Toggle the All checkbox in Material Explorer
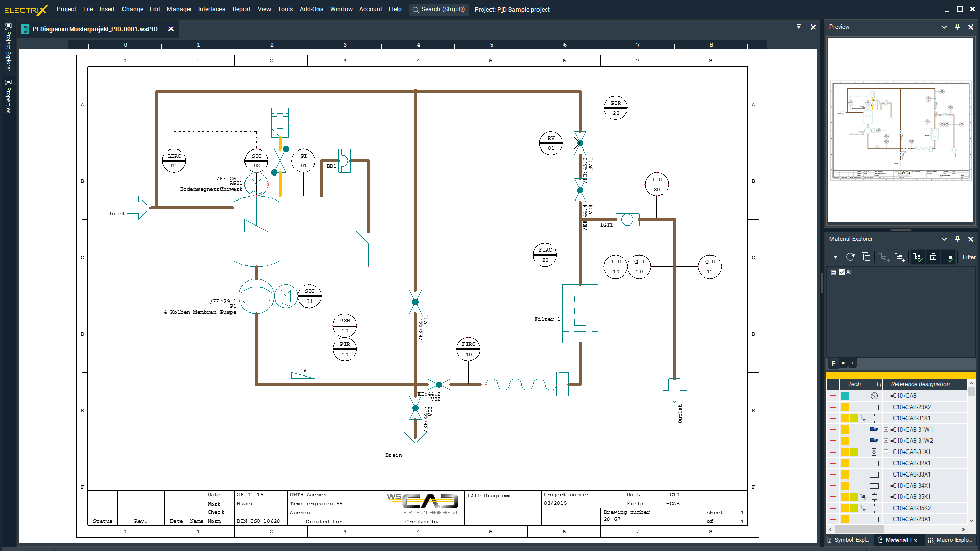 [x=842, y=272]
